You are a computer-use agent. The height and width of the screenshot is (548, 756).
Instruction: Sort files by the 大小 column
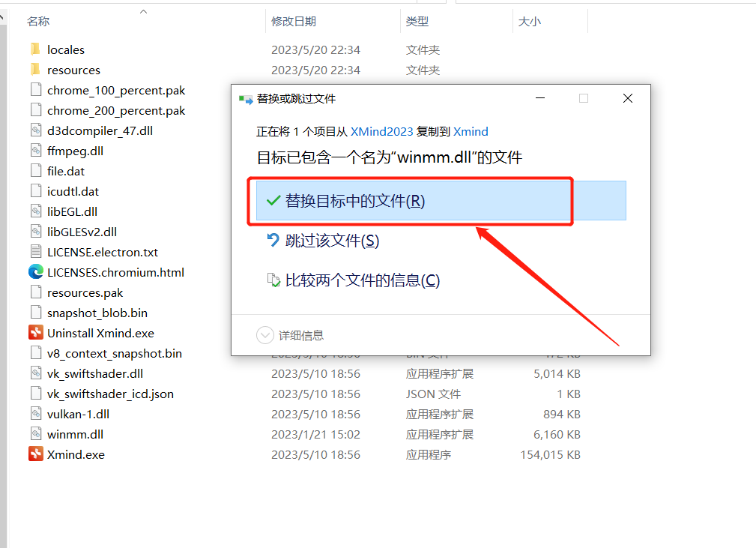click(x=530, y=21)
